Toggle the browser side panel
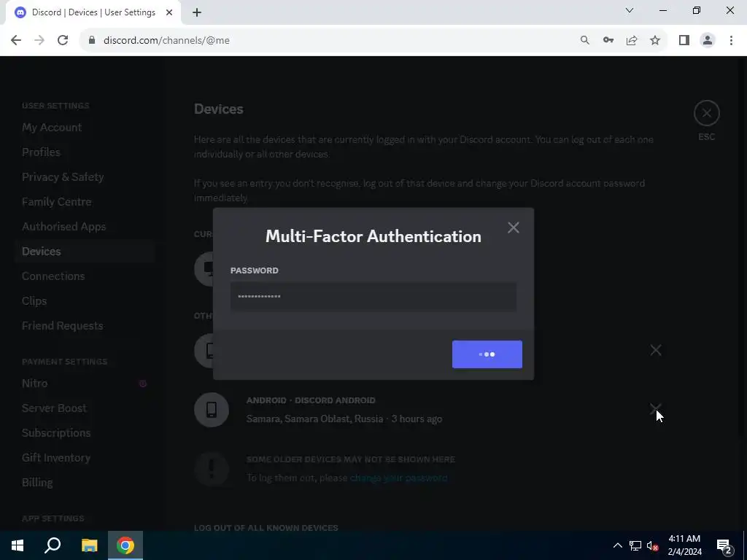This screenshot has width=747, height=560. point(684,41)
